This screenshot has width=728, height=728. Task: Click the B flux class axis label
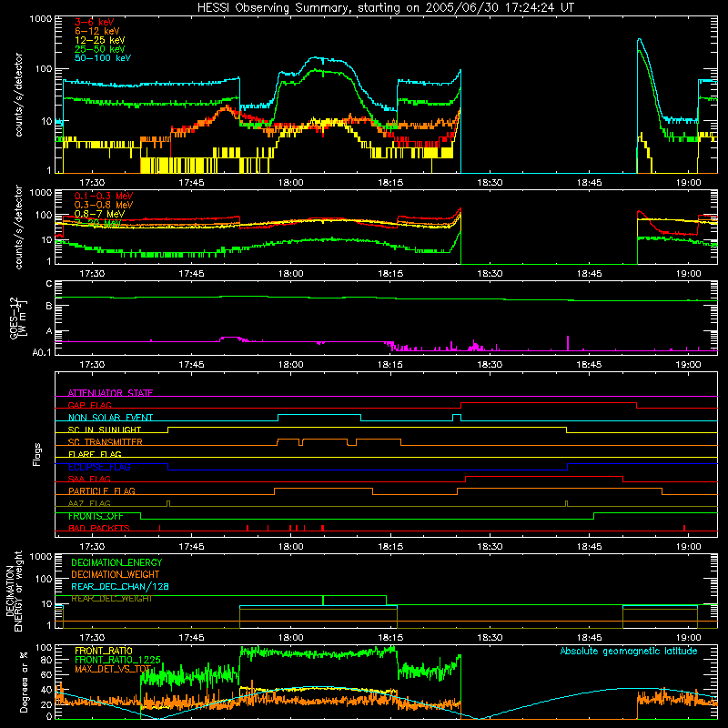49,307
